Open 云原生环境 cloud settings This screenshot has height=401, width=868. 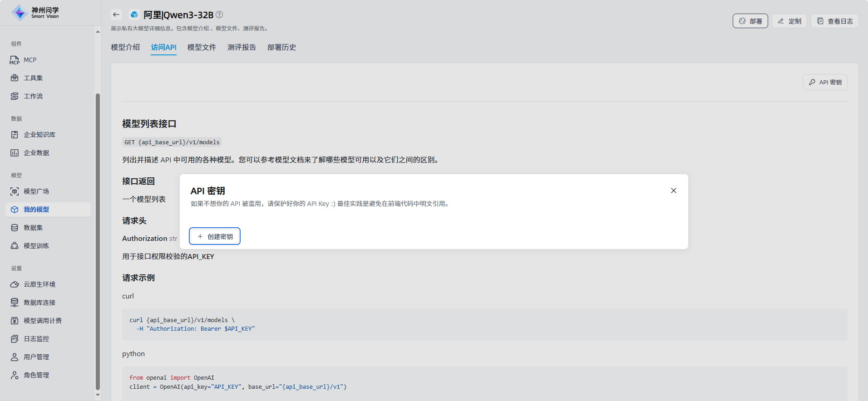tap(39, 284)
